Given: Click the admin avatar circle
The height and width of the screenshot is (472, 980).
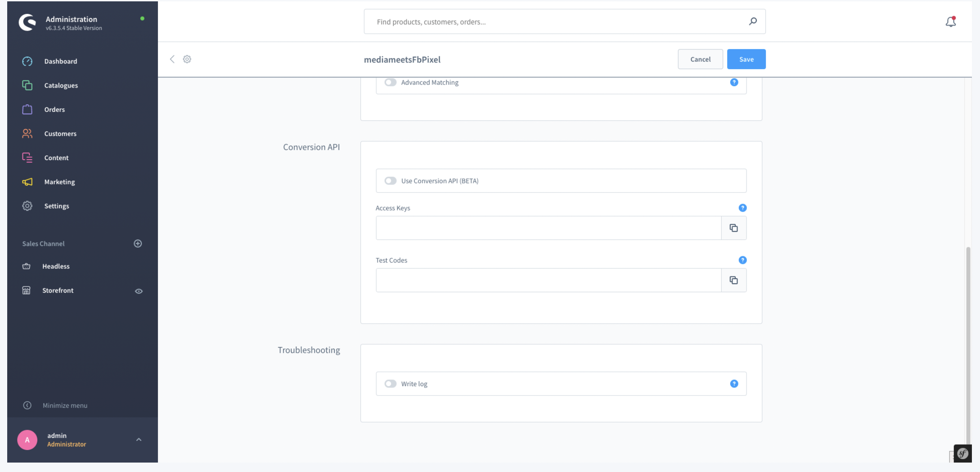Looking at the screenshot, I should (27, 440).
